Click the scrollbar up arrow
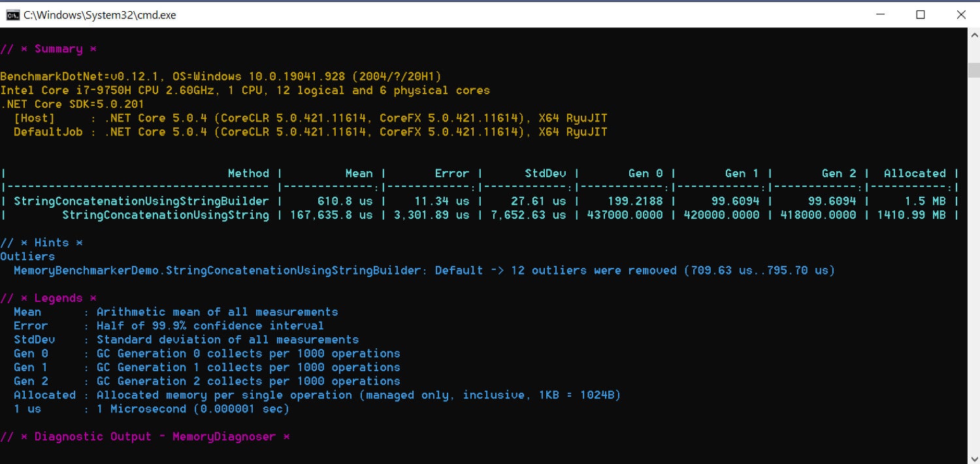 click(973, 34)
